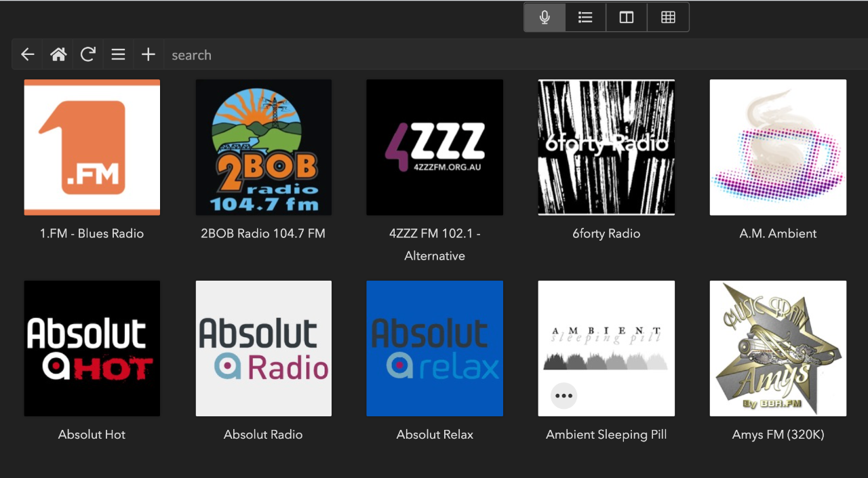Open the Absolut Radio logo
Screen dimensions: 868x478
264,348
